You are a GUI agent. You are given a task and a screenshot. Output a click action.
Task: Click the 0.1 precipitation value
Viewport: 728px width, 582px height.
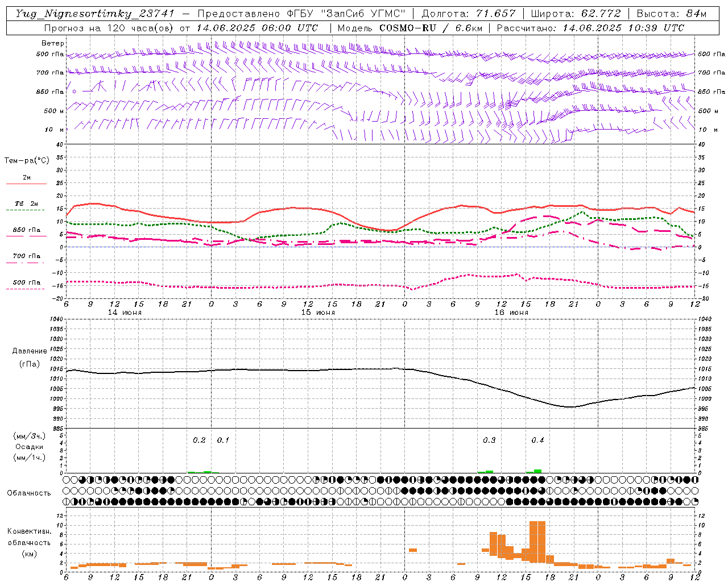tap(223, 440)
